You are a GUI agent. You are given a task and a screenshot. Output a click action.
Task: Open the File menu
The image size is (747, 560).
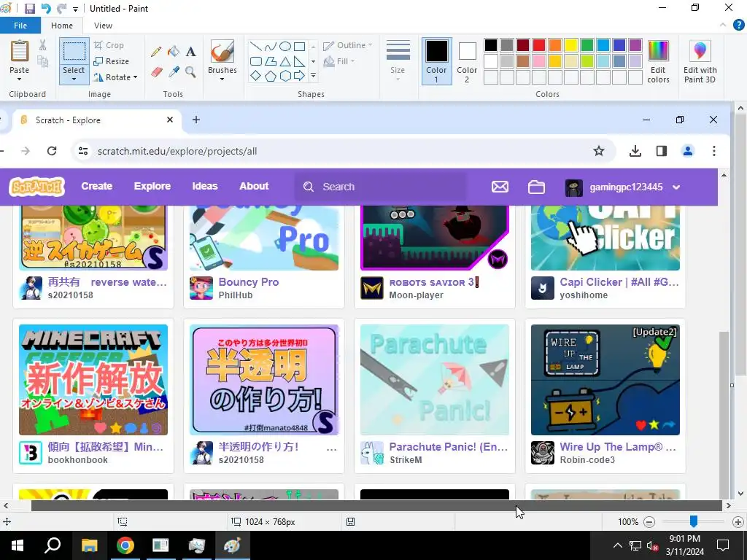pyautogui.click(x=20, y=26)
